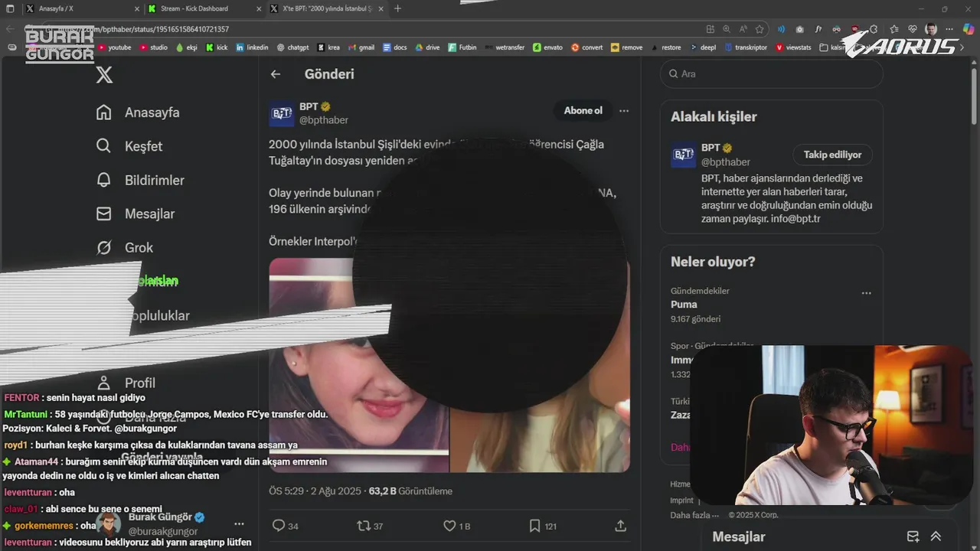
Task: Open the gmail bookmark
Action: click(x=361, y=47)
